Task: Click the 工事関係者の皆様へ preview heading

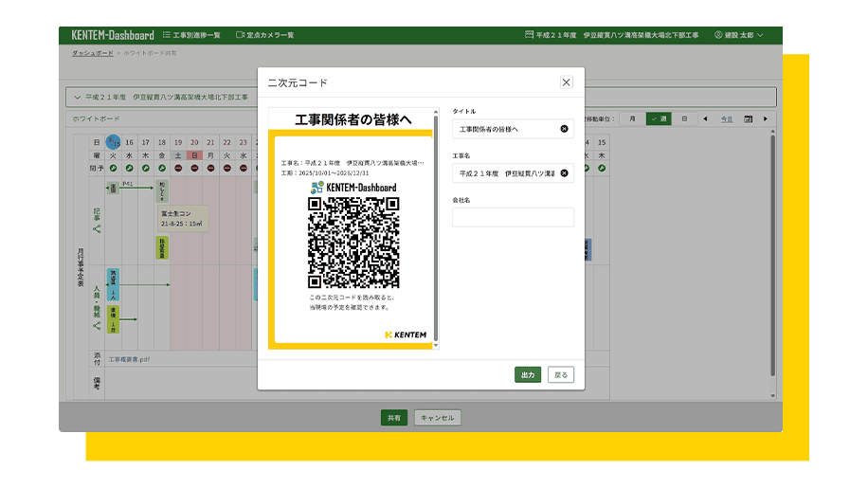Action: click(353, 119)
